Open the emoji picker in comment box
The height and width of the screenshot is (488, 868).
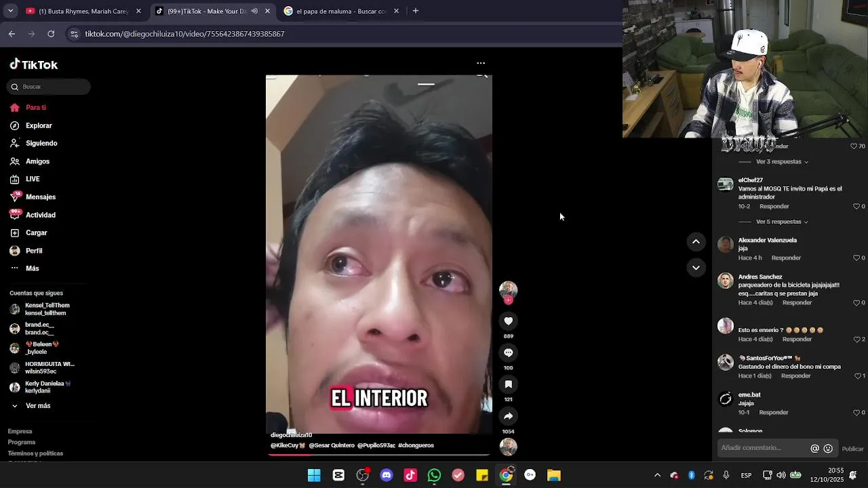click(828, 449)
